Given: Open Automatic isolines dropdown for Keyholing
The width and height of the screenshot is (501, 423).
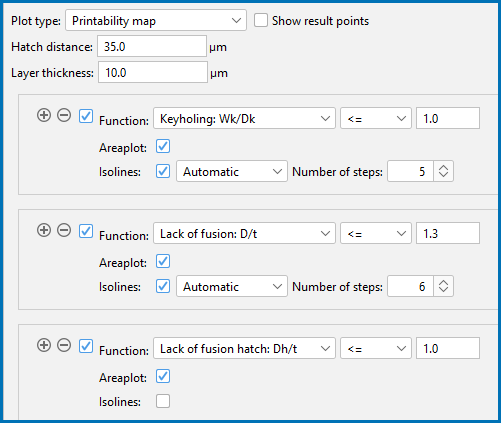Looking at the screenshot, I should pyautogui.click(x=232, y=171).
